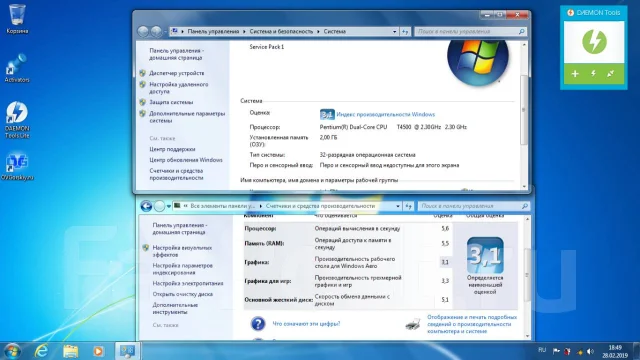Click the print performance details link
Viewport: 640px width, 360px height.
point(472,324)
